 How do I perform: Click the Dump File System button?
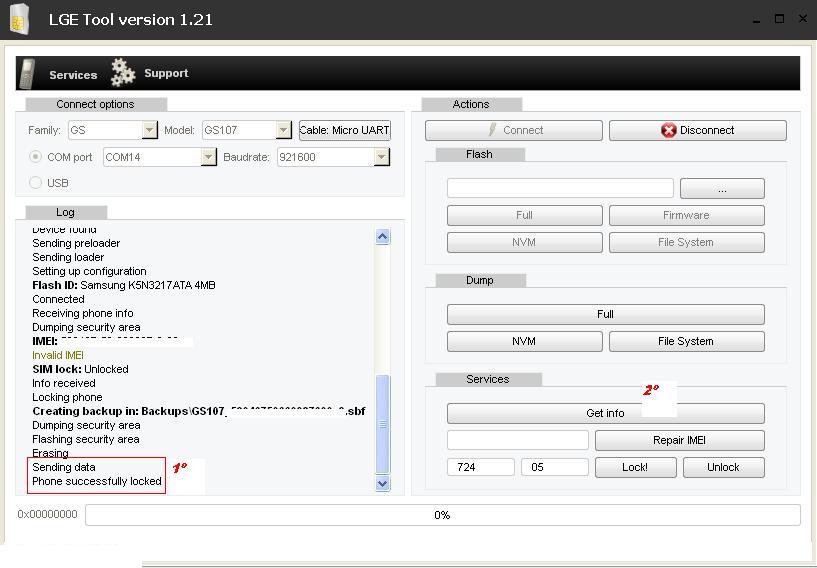pyautogui.click(x=687, y=341)
